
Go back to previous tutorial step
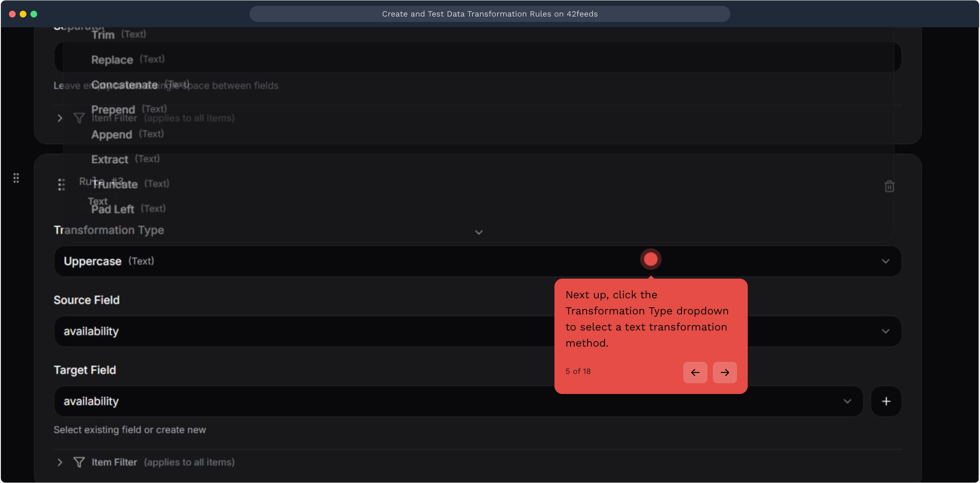point(695,372)
